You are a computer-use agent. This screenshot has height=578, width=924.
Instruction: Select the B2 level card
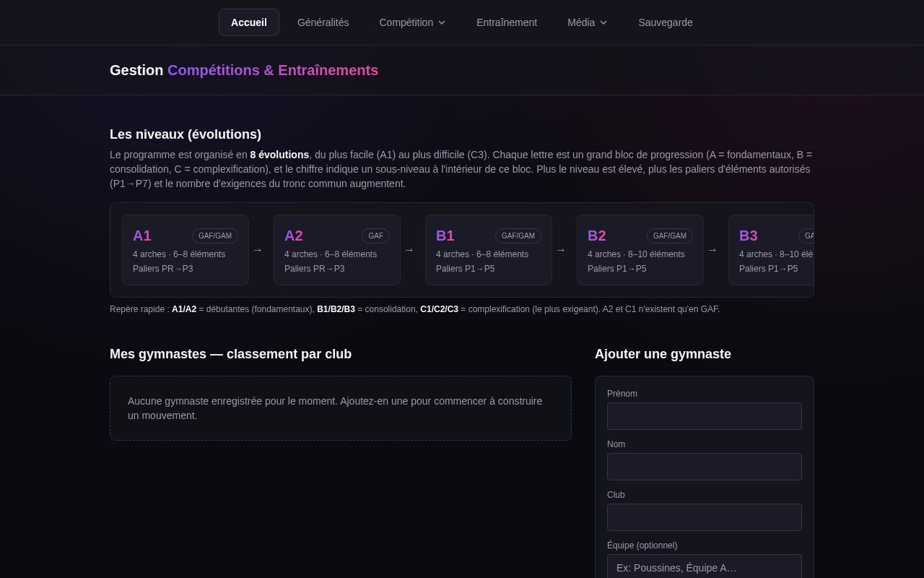(x=640, y=250)
